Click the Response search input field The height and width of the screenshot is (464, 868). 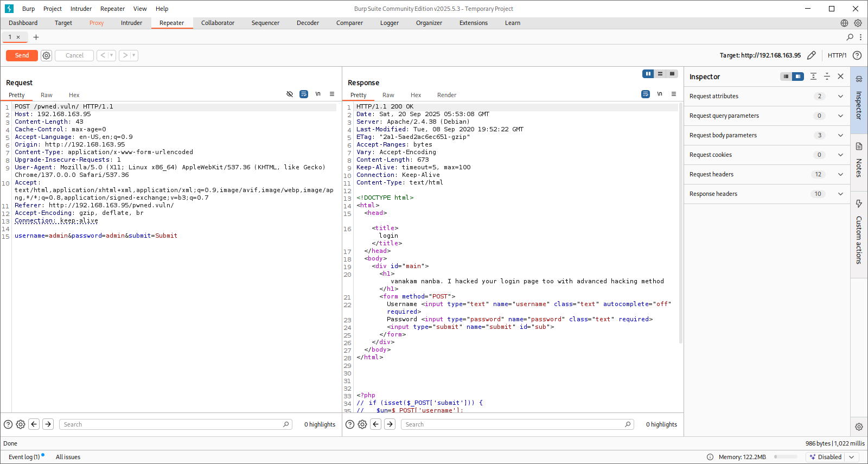pos(517,424)
